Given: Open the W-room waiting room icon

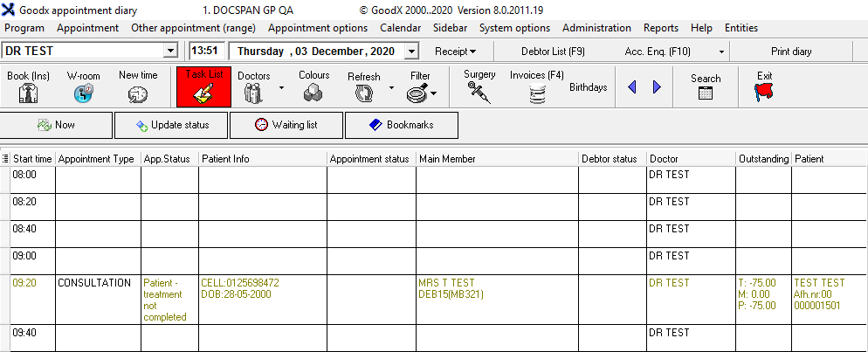Looking at the screenshot, I should [x=83, y=93].
